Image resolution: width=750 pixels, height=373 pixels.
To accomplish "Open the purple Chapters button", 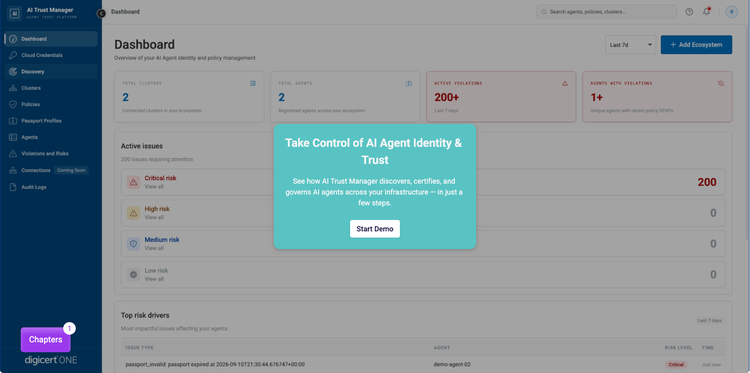I will click(x=45, y=340).
